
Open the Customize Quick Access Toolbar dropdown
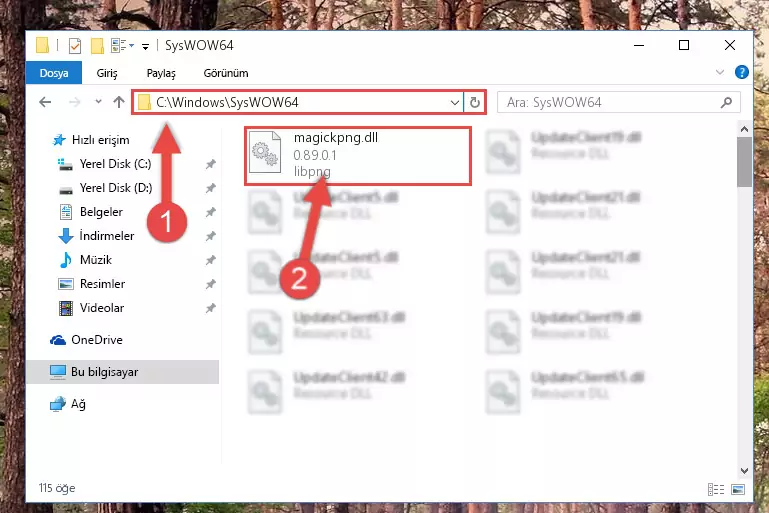[145, 47]
